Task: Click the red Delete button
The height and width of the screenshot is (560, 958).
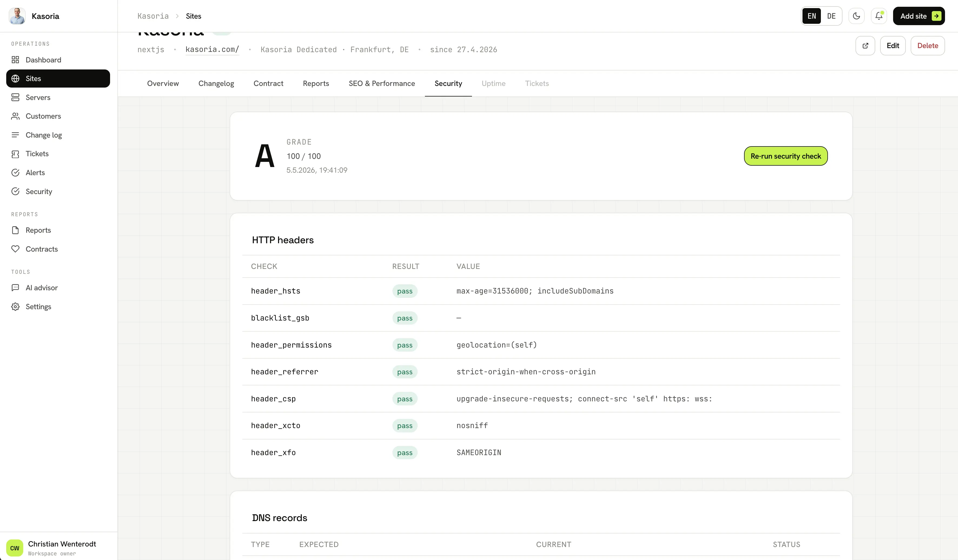Action: [x=927, y=46]
